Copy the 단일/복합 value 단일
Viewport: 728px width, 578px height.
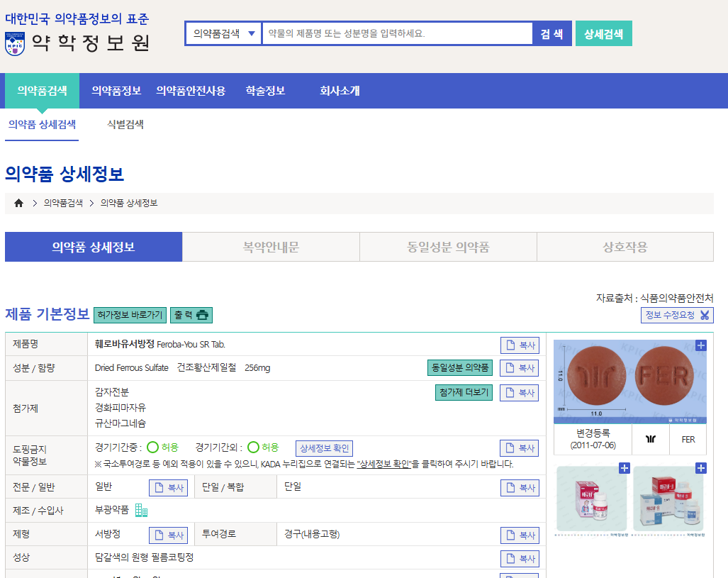(520, 488)
